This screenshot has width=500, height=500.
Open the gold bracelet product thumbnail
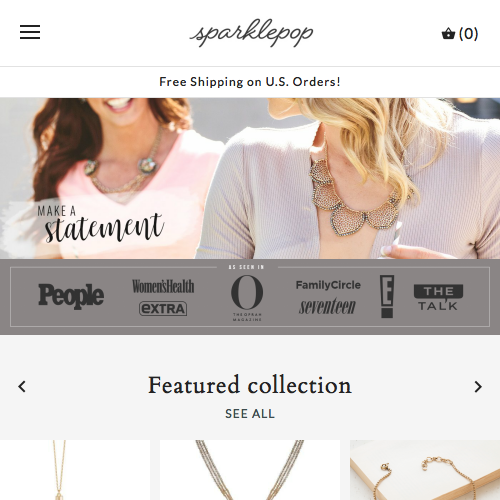(425, 470)
